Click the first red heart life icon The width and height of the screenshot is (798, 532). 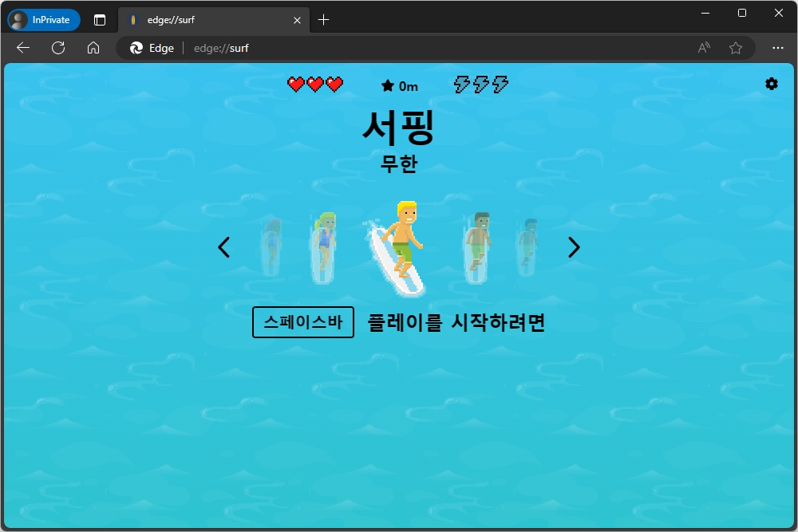296,84
